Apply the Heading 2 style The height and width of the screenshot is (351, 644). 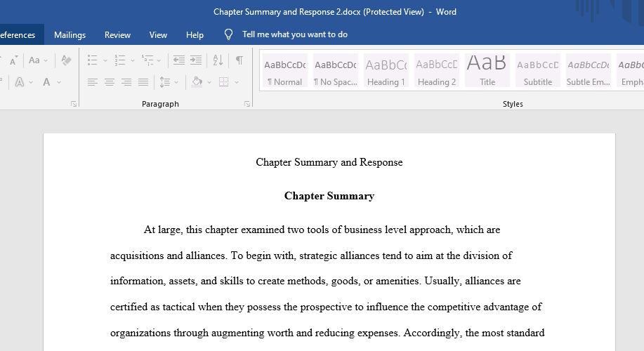click(x=437, y=71)
